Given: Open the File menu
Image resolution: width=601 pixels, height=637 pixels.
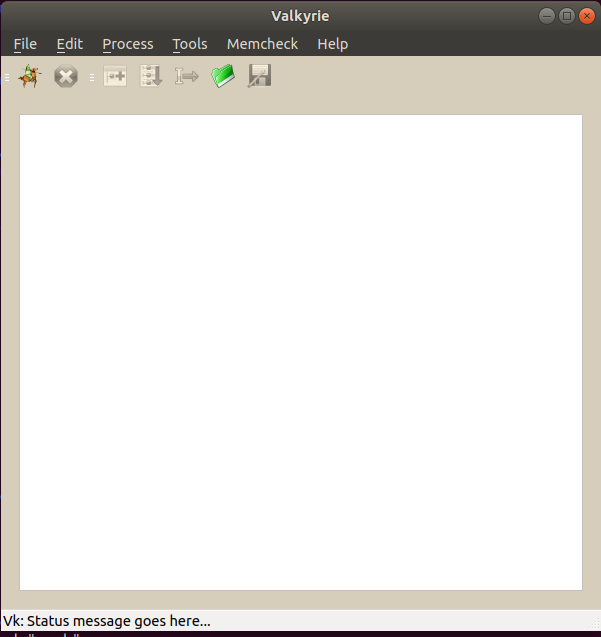Looking at the screenshot, I should click(25, 44).
